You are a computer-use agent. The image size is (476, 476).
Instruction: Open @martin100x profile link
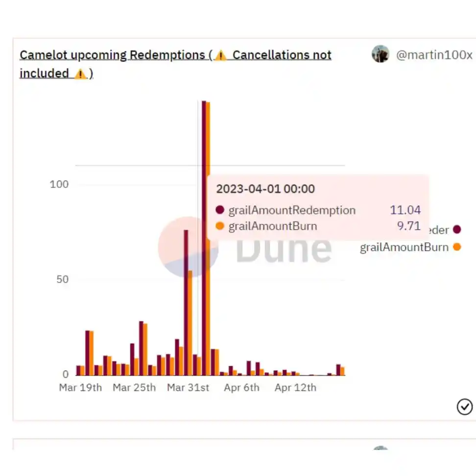[x=434, y=55]
